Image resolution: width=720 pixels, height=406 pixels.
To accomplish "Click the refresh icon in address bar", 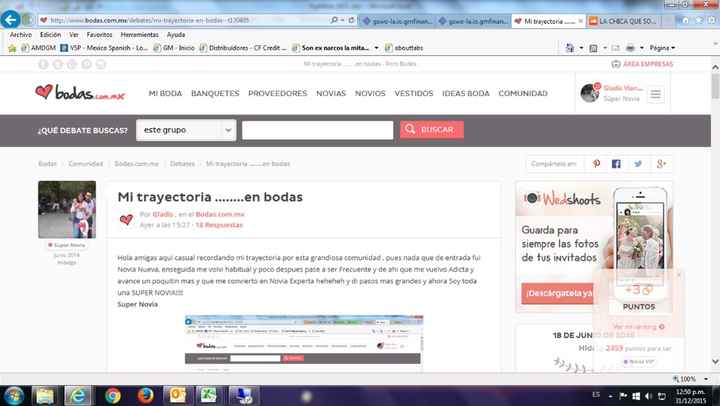I will pos(351,20).
